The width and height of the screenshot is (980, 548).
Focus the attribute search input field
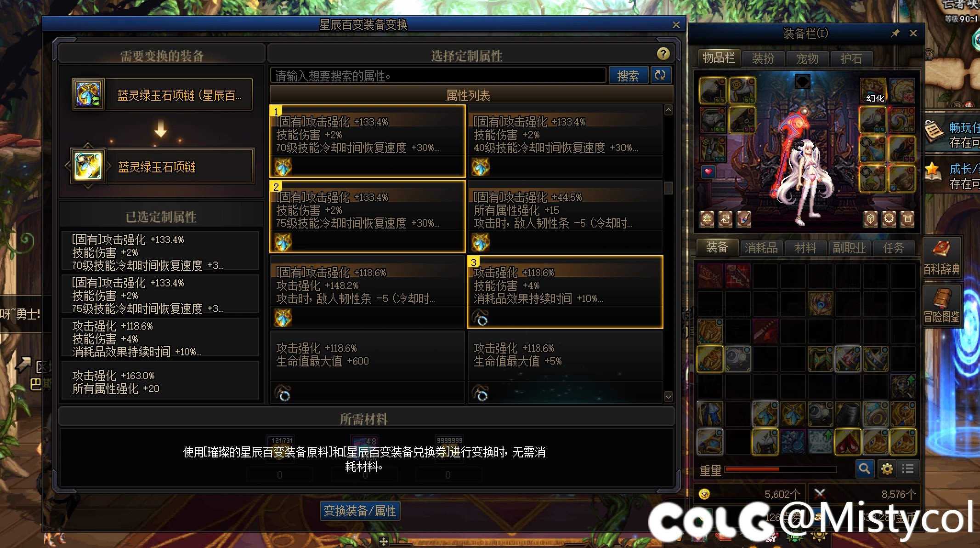click(x=438, y=75)
